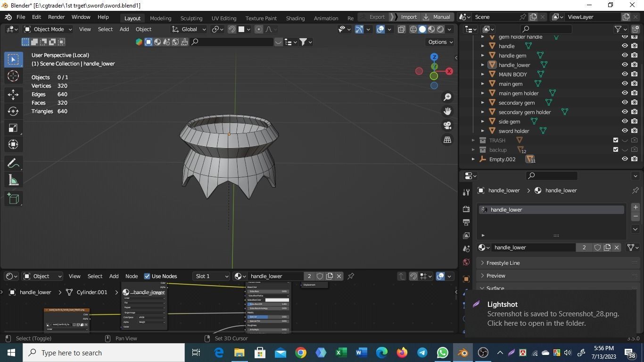Switch to UV Editing workspace tab

[x=224, y=18]
